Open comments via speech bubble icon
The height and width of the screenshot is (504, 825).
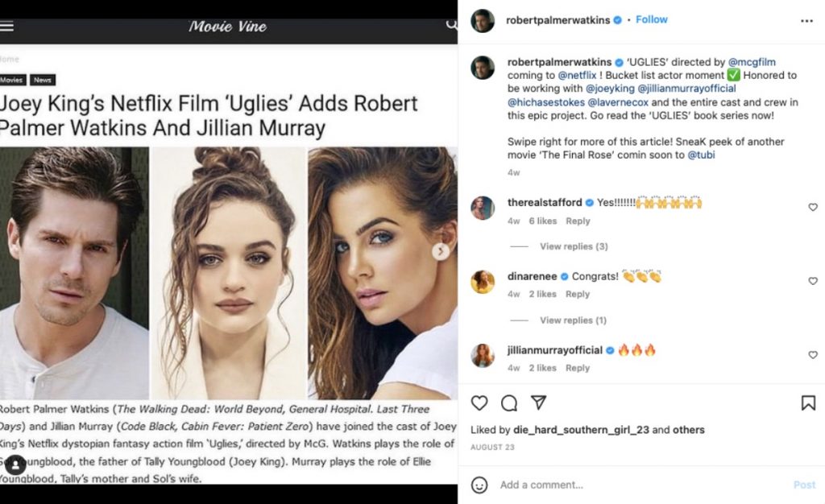point(509,403)
